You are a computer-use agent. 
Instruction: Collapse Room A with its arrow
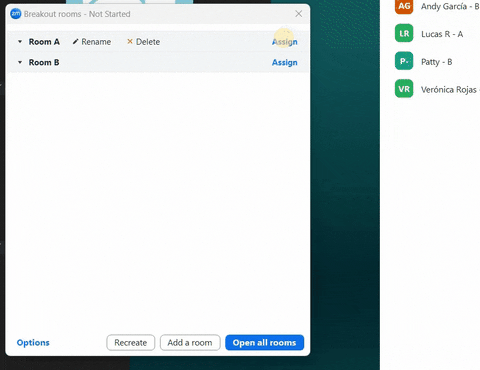[x=20, y=42]
